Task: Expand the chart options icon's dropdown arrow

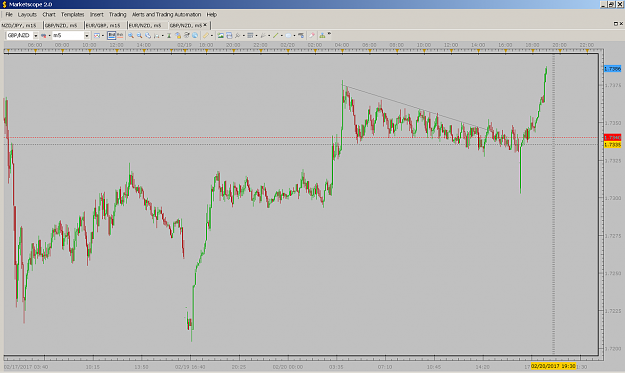Action: coord(103,35)
